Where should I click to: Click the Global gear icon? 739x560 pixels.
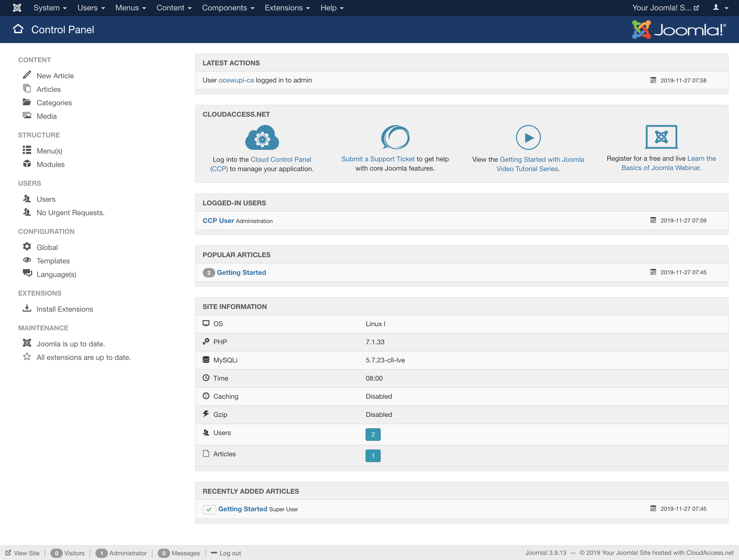pos(27,247)
